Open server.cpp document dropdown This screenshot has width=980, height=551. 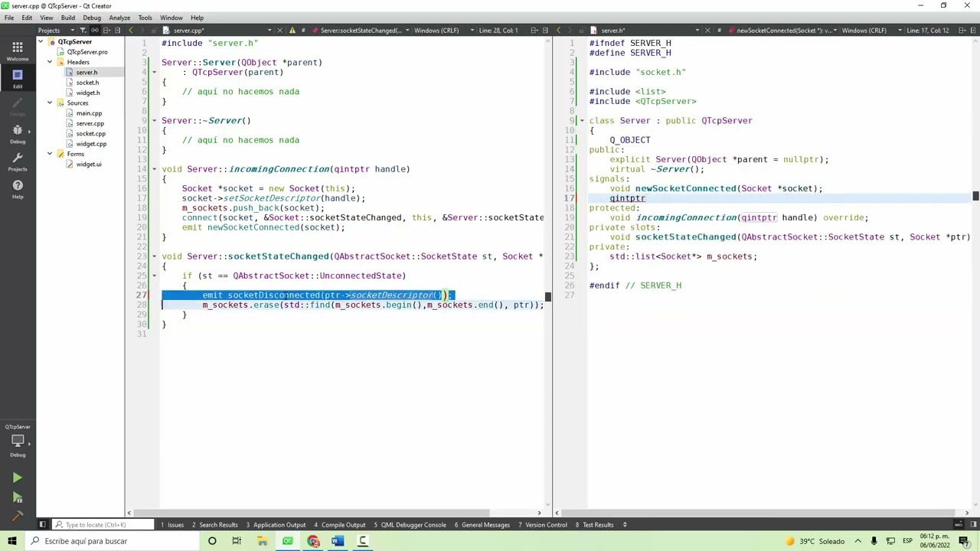click(222, 31)
